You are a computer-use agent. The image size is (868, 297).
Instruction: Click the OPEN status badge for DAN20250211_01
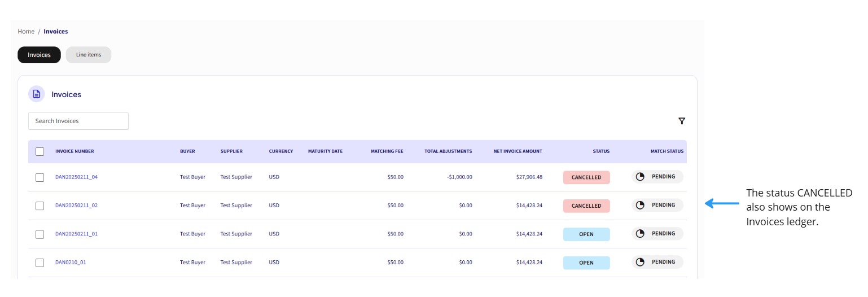586,234
